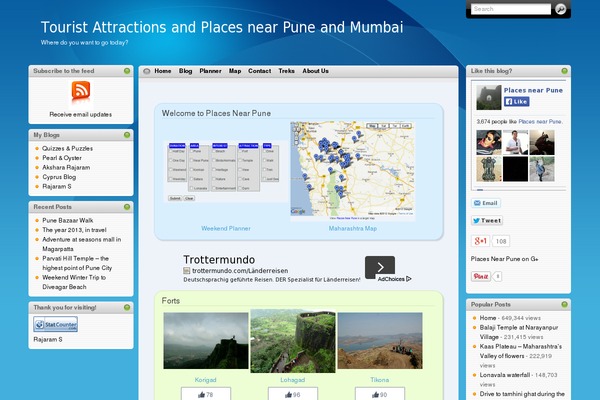Image resolution: width=600 pixels, height=400 pixels.
Task: Open the Cyprus Blog link
Action: [59, 177]
